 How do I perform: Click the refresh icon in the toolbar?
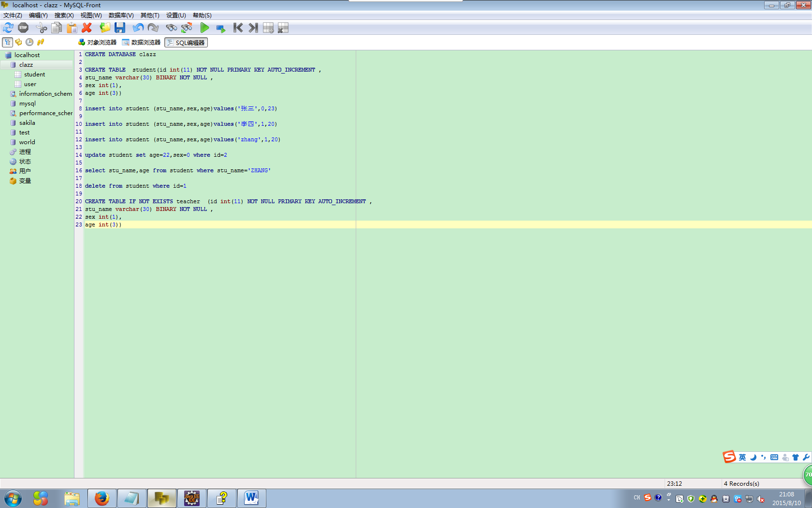pos(8,28)
